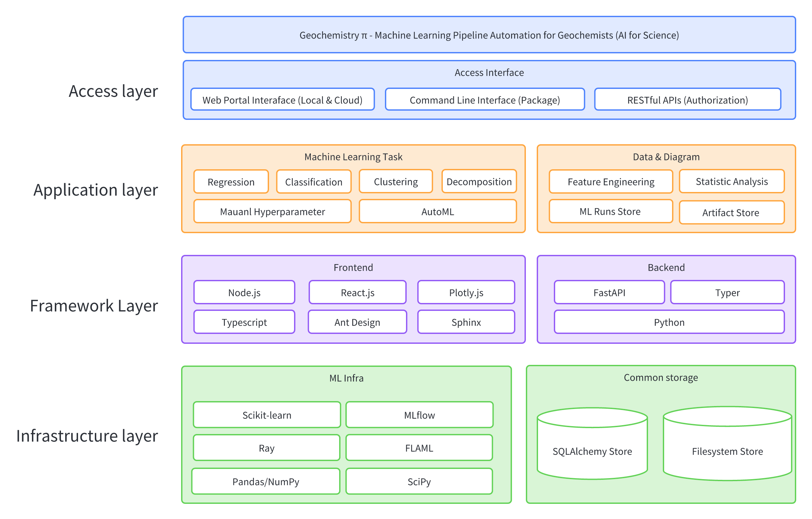Viewport: 812px width, 519px height.
Task: Click the Scikit-learn infrastructure box
Action: (x=267, y=415)
